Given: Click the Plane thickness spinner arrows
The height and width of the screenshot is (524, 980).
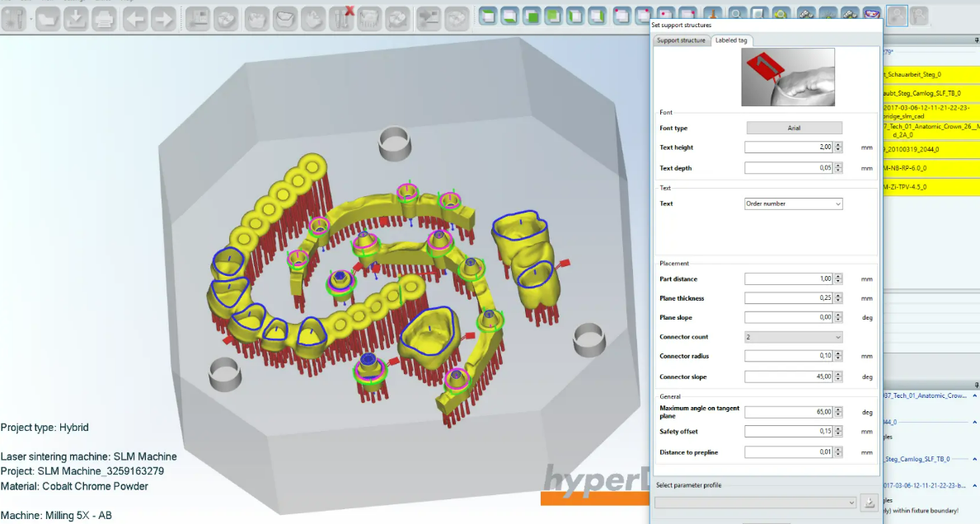Looking at the screenshot, I should 838,298.
